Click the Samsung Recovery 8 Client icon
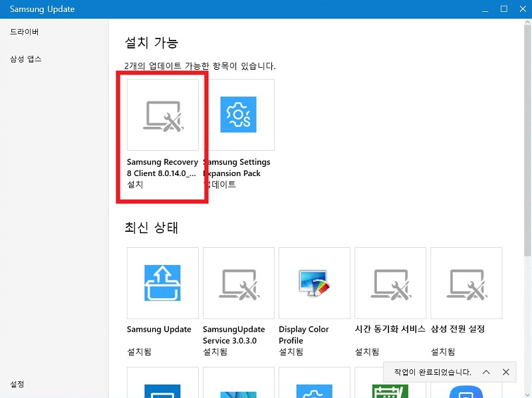Screen dimensions: 532x398 coord(163,115)
